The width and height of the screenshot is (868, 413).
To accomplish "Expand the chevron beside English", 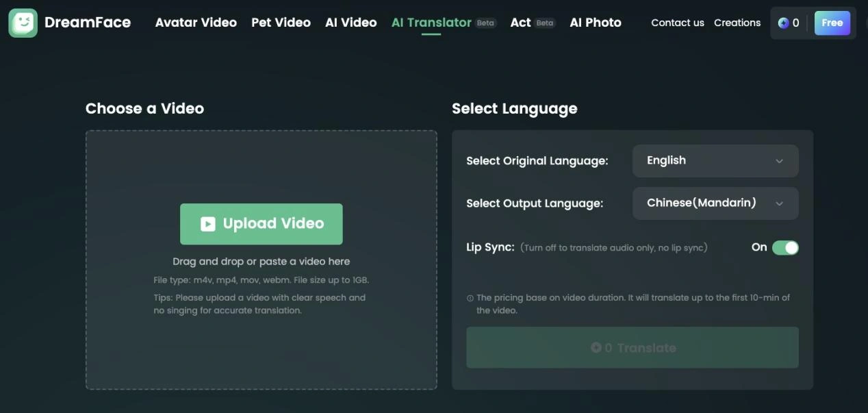I will pos(778,160).
